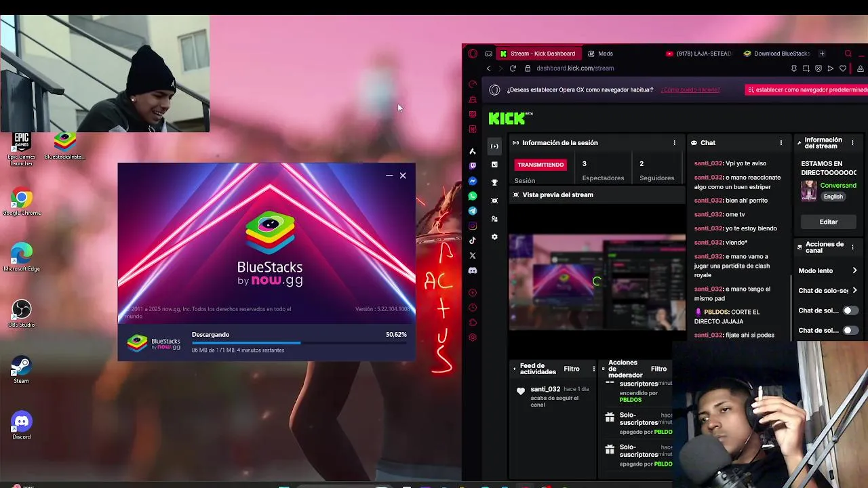Viewport: 868px width, 488px height.
Task: Expand Modo lento options chevron
Action: click(x=854, y=270)
